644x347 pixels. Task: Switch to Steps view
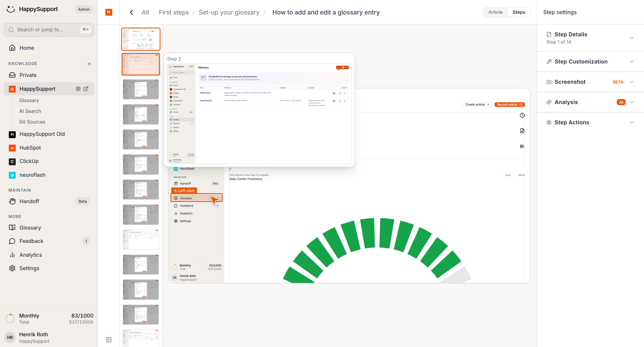click(519, 12)
